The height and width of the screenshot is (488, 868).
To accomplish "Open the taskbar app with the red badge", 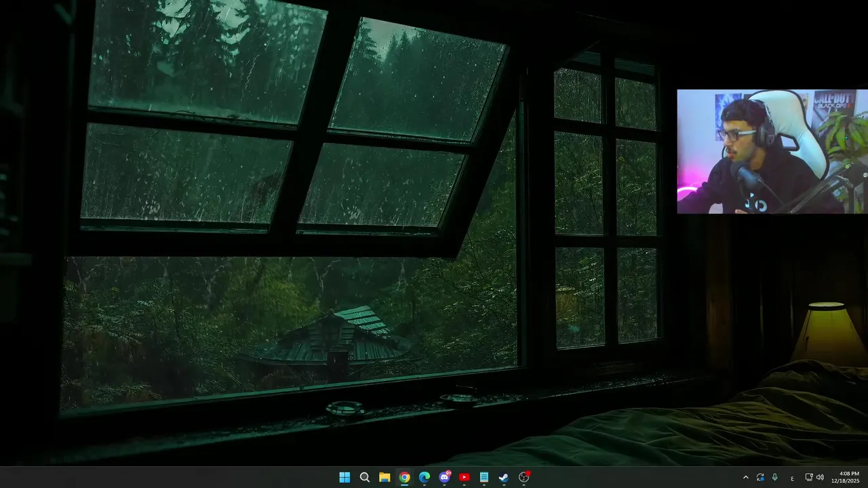I will tap(524, 477).
